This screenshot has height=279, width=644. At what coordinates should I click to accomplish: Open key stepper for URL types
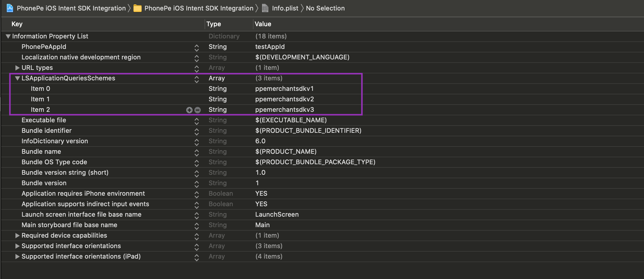coord(197,69)
